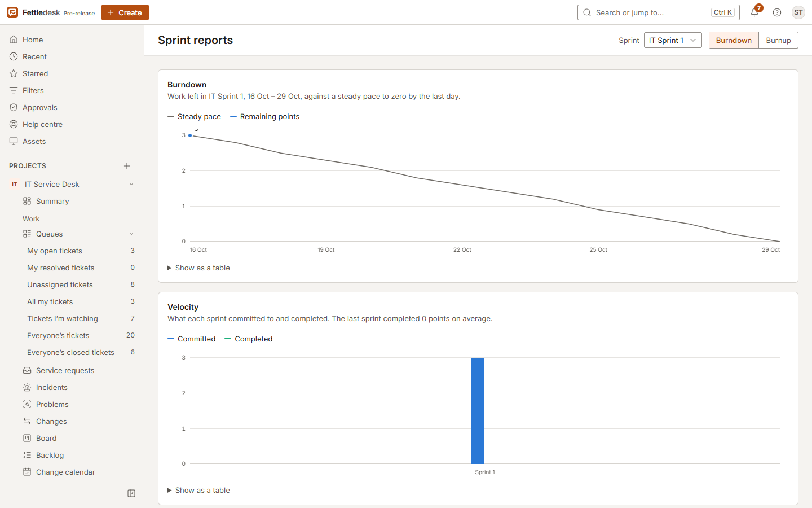
Task: Open the ST user avatar menu
Action: tap(798, 12)
